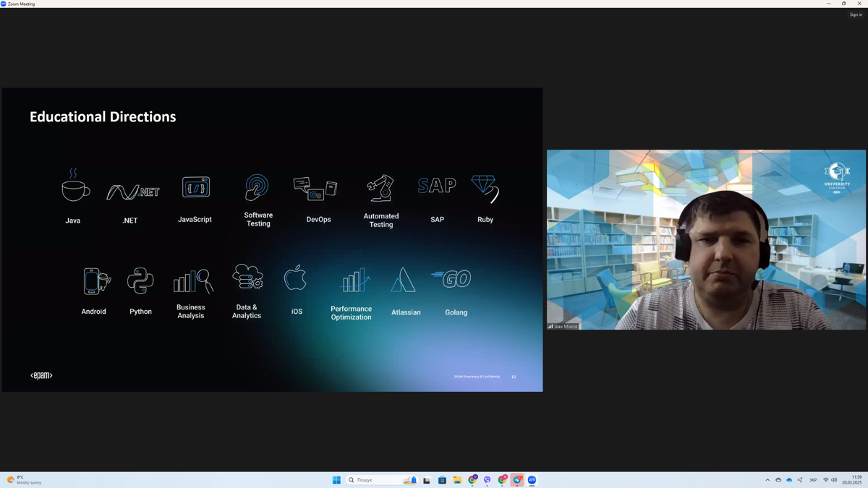Click the "Software Testing" label text
Image resolution: width=868 pixels, height=488 pixels.
tap(258, 219)
